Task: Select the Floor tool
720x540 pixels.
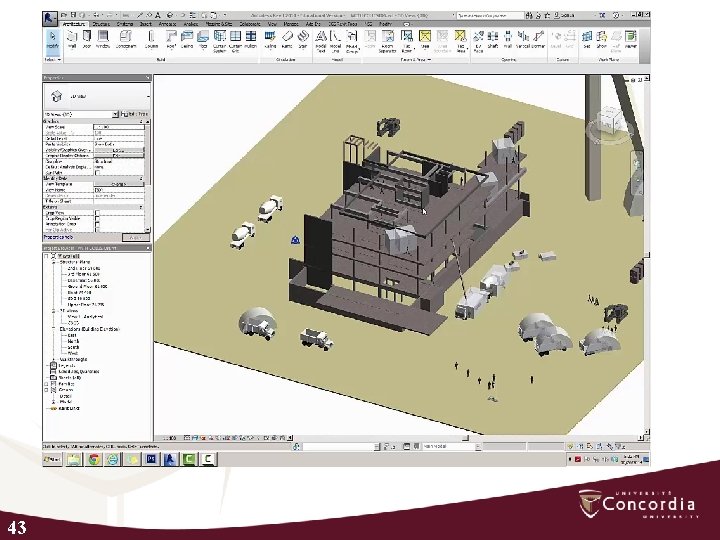Action: coord(203,39)
